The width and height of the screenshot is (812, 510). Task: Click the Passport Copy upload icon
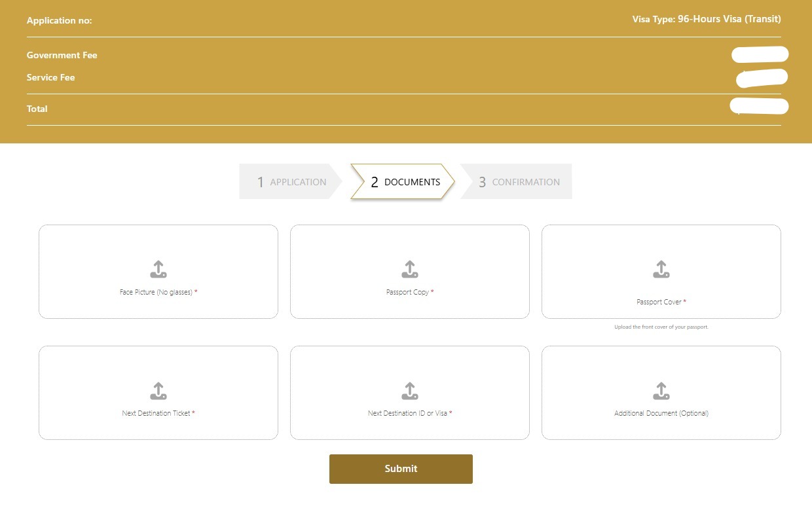[410, 269]
